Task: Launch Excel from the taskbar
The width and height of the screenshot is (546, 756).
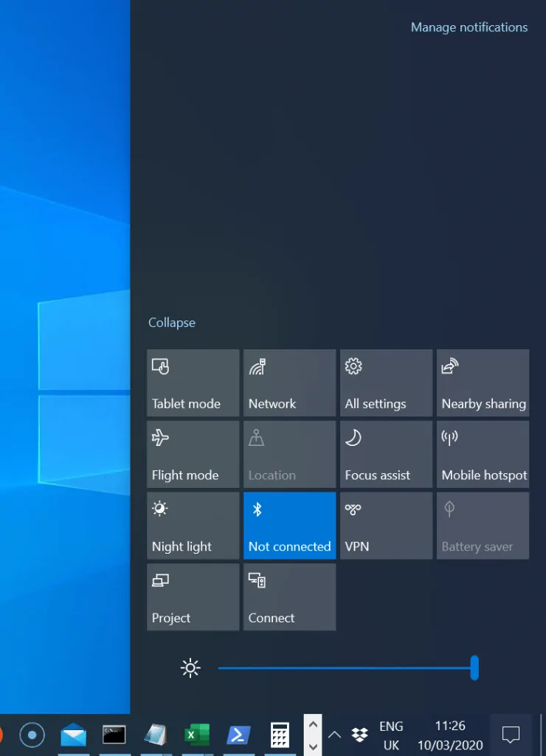Action: [x=196, y=735]
